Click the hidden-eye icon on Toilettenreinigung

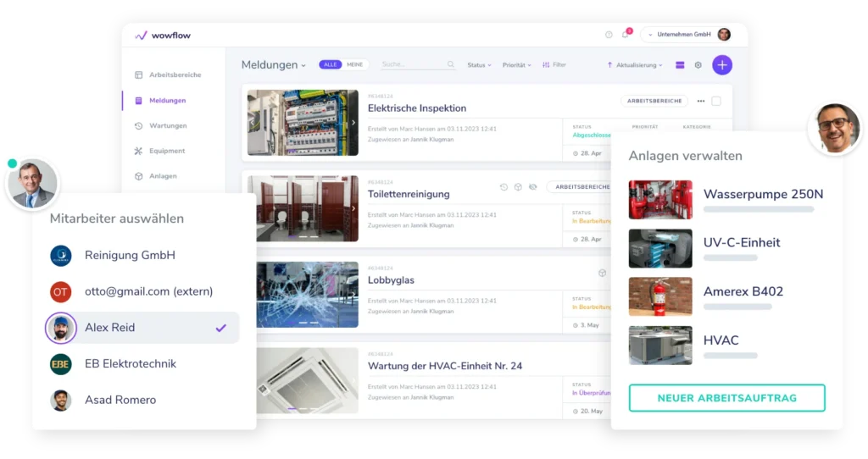click(x=533, y=187)
